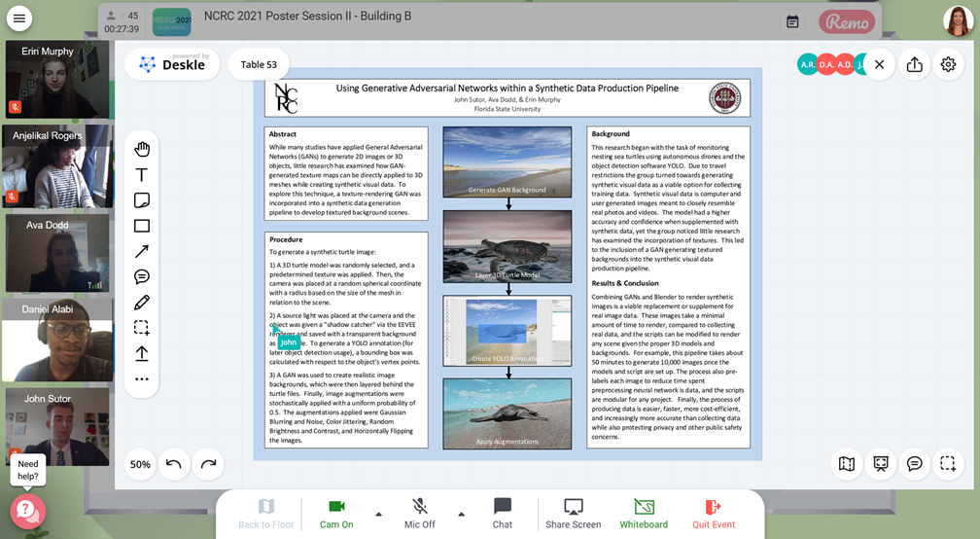Open more tools ellipsis menu
This screenshot has width=980, height=539.
point(142,379)
